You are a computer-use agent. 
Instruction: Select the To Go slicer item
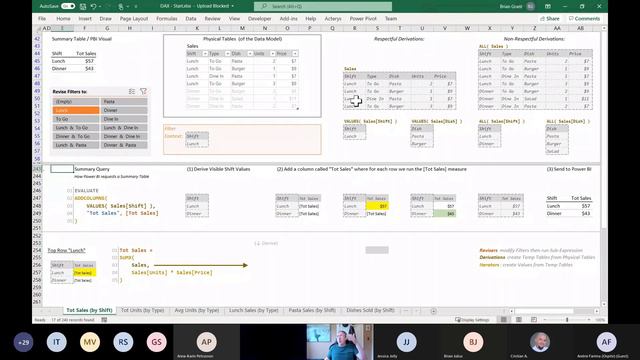(76, 119)
